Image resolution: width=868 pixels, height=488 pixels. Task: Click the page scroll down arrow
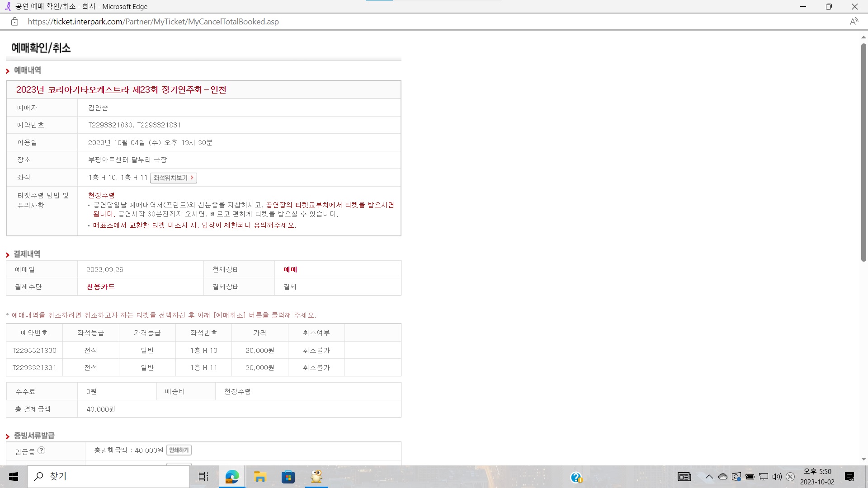click(x=863, y=459)
